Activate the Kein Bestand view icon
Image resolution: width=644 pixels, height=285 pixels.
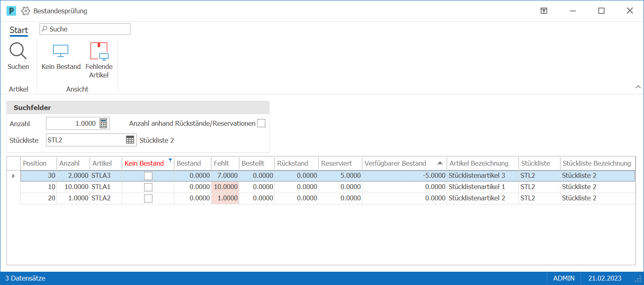pyautogui.click(x=61, y=51)
